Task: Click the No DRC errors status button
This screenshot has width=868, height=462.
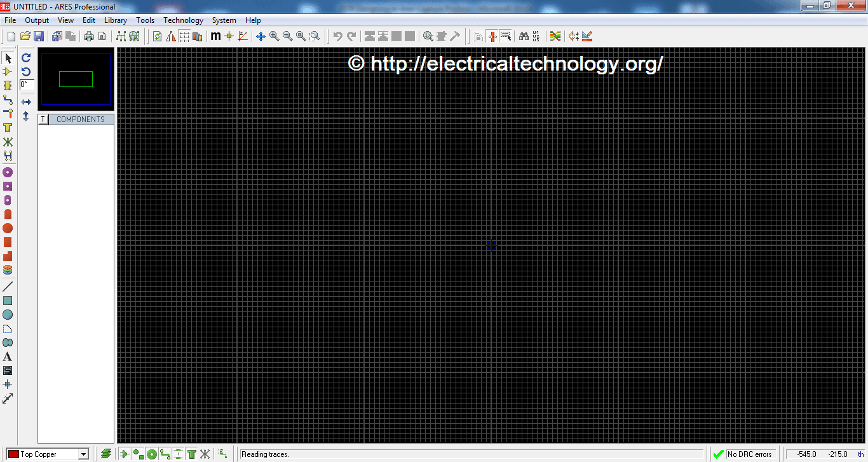Action: tap(742, 454)
